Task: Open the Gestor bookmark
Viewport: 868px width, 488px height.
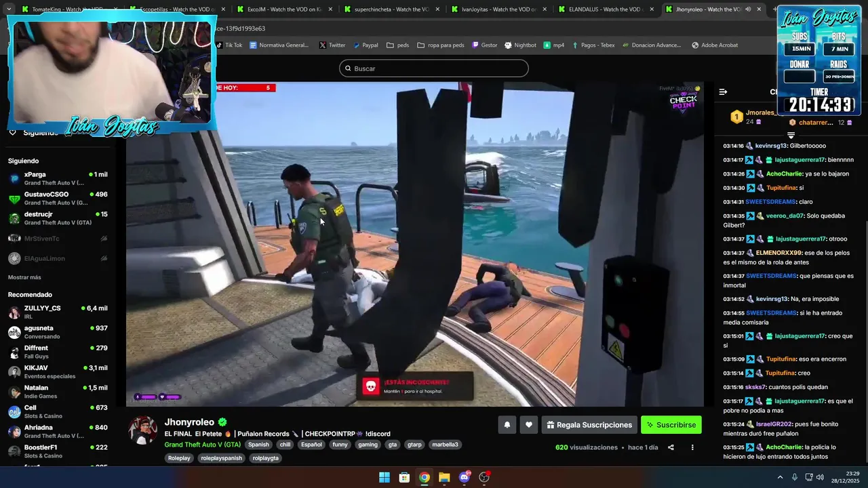Action: tap(484, 45)
